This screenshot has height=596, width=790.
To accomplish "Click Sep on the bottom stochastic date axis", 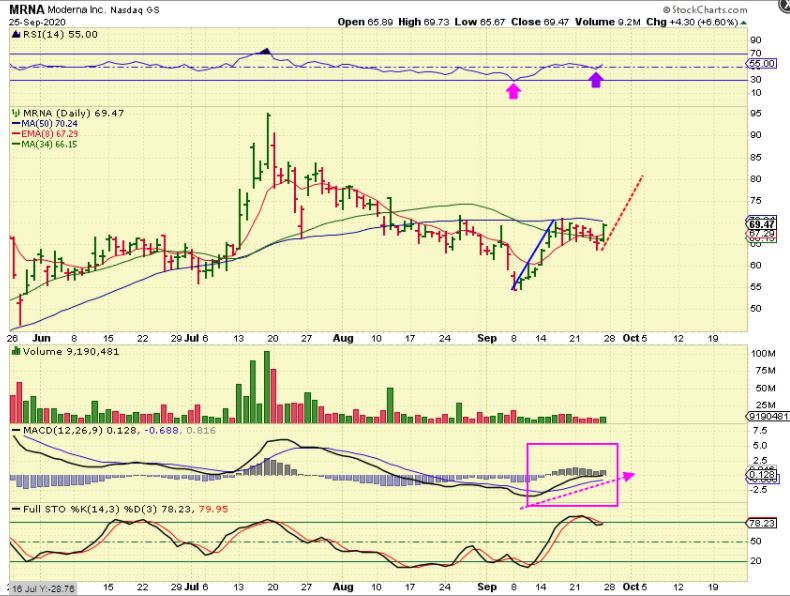I will (487, 587).
